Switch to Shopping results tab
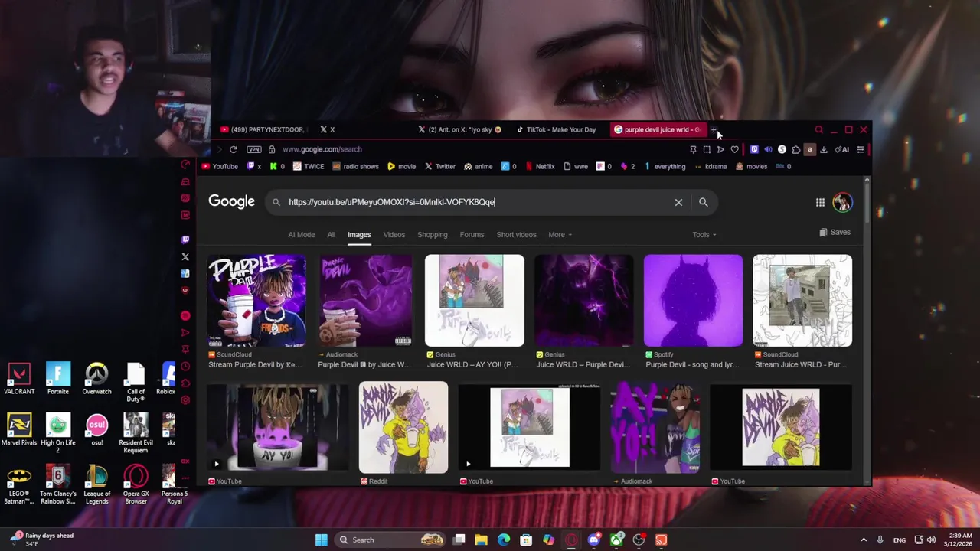This screenshot has width=980, height=551. 432,235
